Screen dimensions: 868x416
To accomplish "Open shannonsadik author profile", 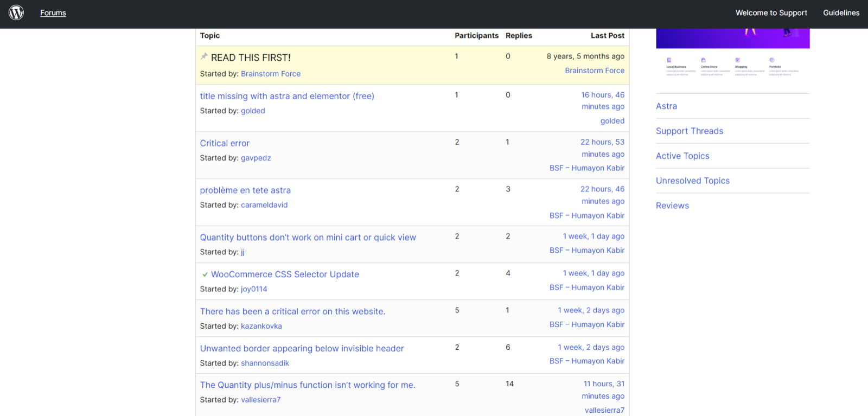I will pos(265,363).
